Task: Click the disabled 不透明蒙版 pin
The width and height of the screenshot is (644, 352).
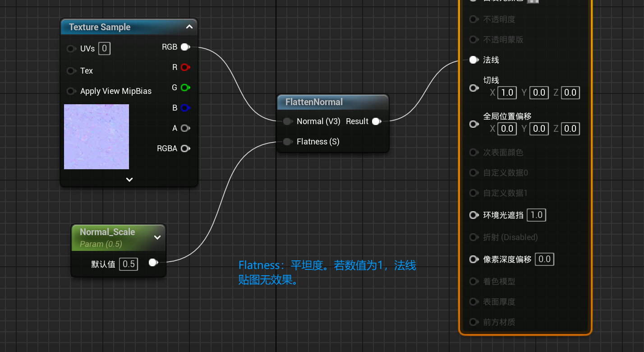Action: click(474, 39)
